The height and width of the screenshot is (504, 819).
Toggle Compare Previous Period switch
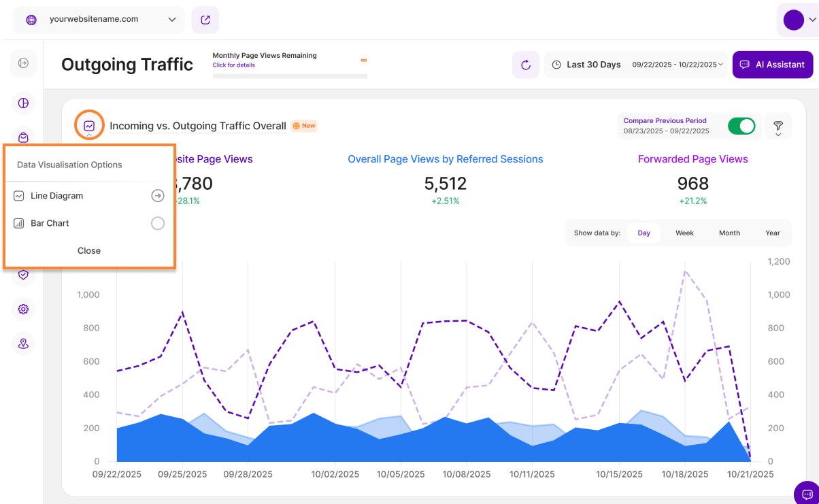(741, 127)
